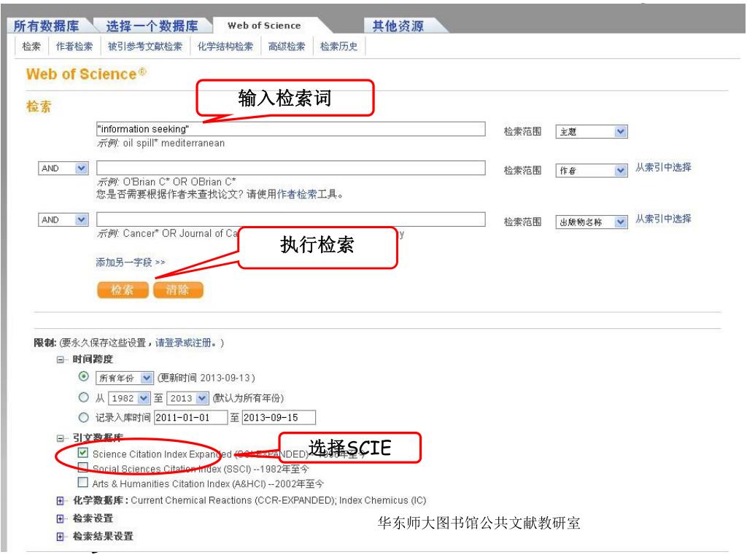Click 添加另一字段 link
The image size is (747, 560).
click(130, 262)
